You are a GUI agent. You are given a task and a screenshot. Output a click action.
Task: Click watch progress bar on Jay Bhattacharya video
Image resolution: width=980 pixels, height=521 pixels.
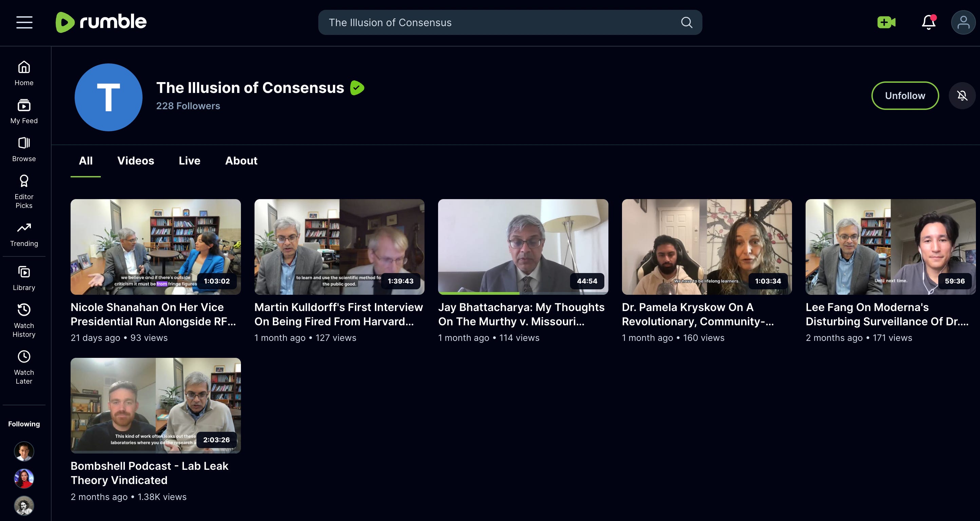tap(523, 293)
